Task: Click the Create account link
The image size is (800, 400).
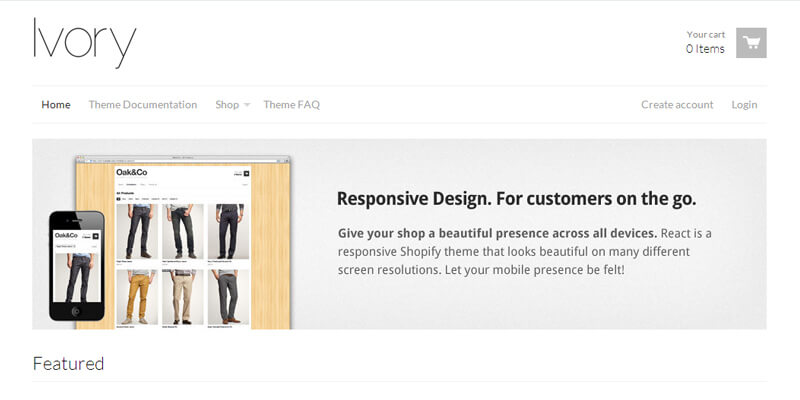Action: pos(677,104)
